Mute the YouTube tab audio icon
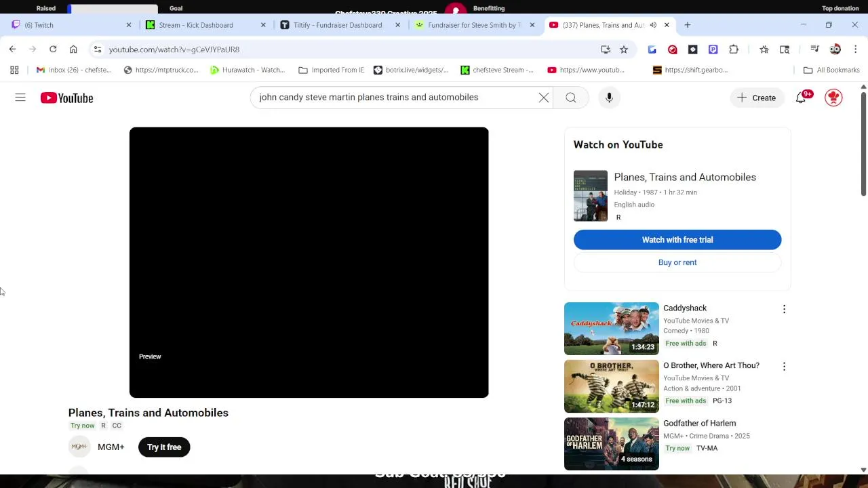Viewport: 868px width, 488px height. click(x=653, y=25)
